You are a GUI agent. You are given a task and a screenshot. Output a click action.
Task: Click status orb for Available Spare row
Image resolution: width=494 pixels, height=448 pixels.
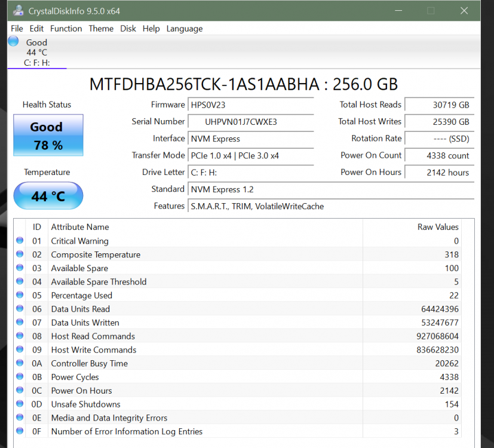(x=20, y=268)
